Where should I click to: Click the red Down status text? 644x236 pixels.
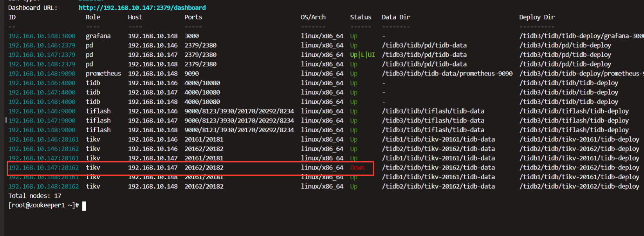point(357,168)
